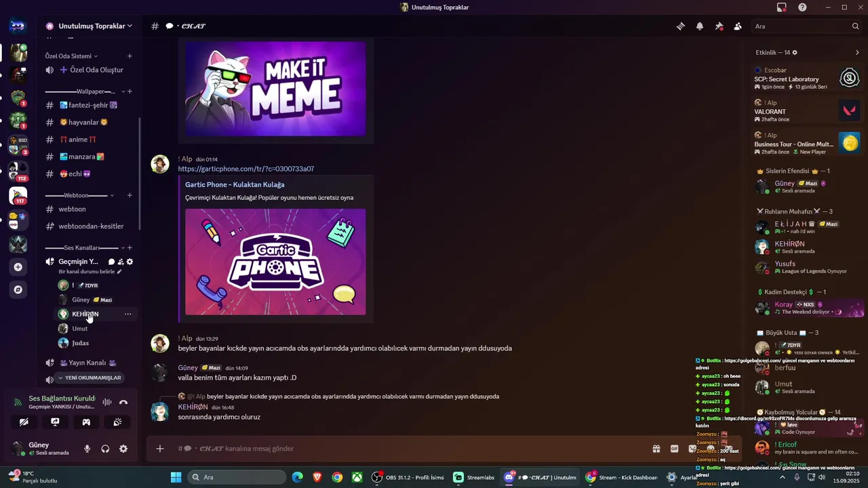This screenshot has width=868, height=488.
Task: Select Yusufs in member list
Action: 808,267
